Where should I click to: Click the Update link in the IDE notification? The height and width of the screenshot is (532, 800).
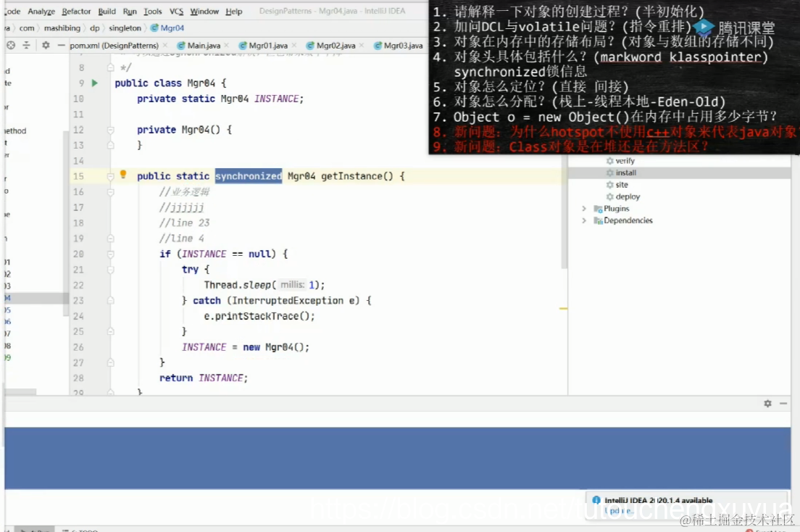[618, 510]
